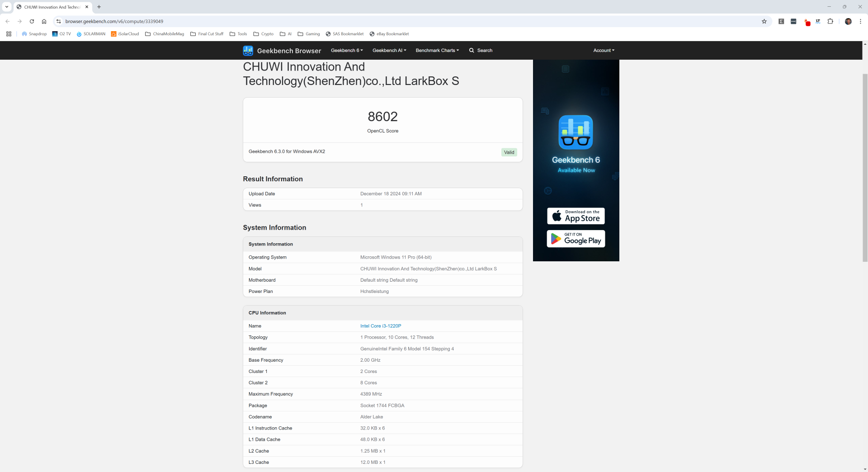
Task: Open the Crypto bookmark folder
Action: pos(264,34)
